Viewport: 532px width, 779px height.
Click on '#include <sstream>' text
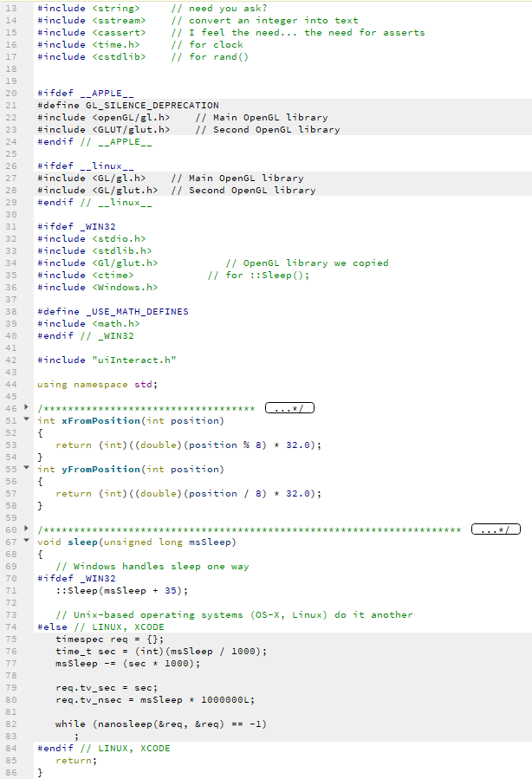tap(91, 21)
